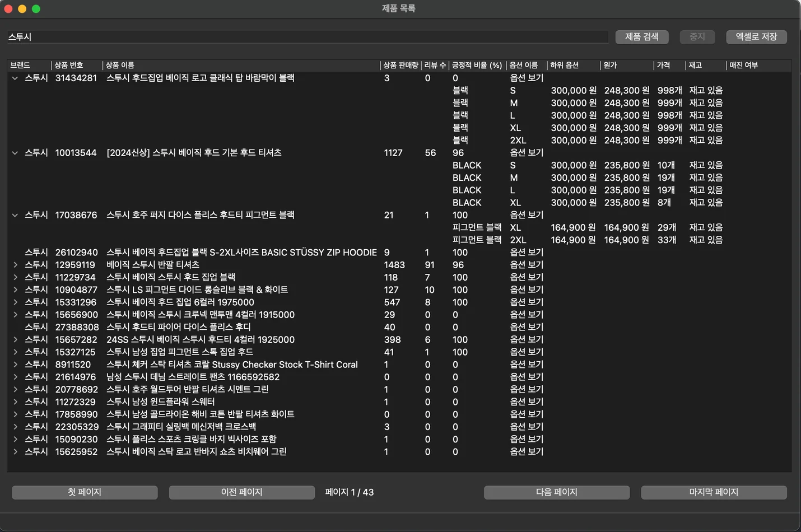Screen dimensions: 801x532
Task: Select the 피그먼트 블랙 2XL option row
Action: click(399, 240)
